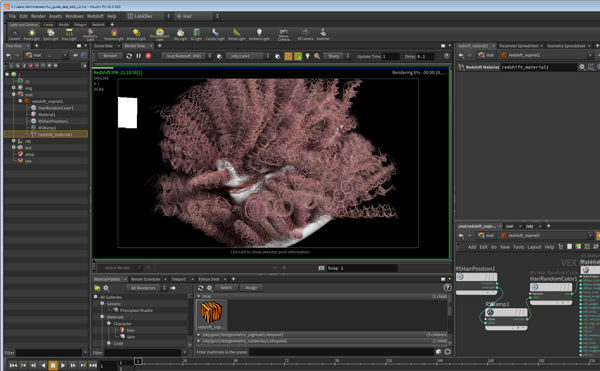Open the Render menu
The width and height of the screenshot is (600, 371).
pyautogui.click(x=38, y=16)
